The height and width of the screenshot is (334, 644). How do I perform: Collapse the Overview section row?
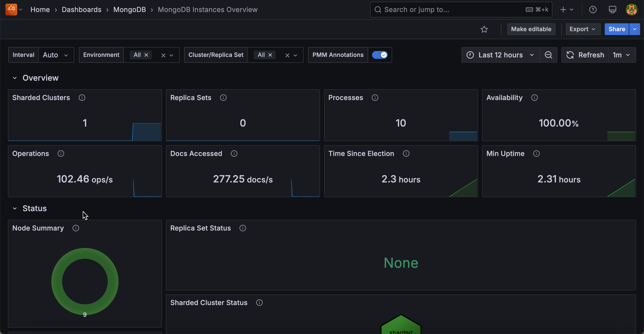pos(15,78)
